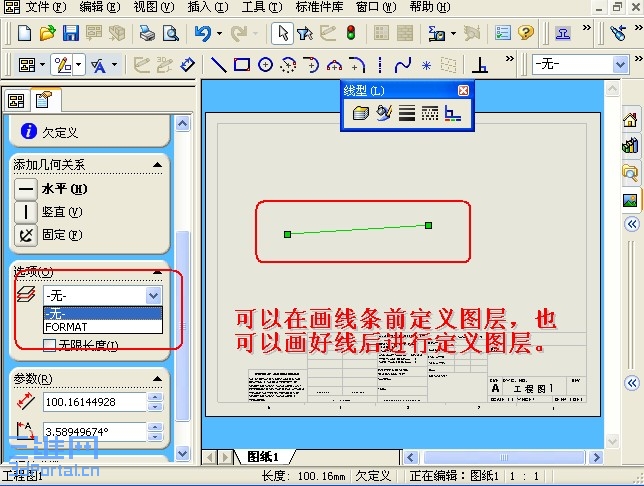This screenshot has width=644, height=486.
Task: Click the Print icon
Action: tap(147, 34)
